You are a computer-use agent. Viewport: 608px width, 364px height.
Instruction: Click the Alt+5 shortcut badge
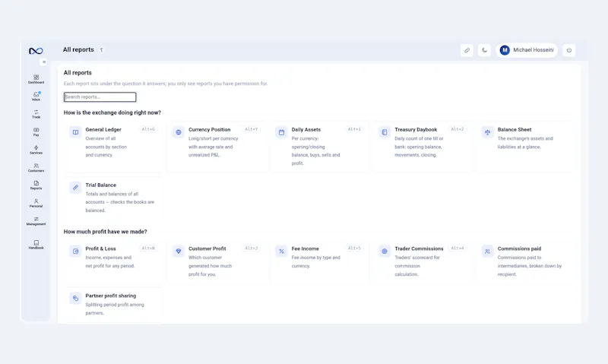(354, 248)
